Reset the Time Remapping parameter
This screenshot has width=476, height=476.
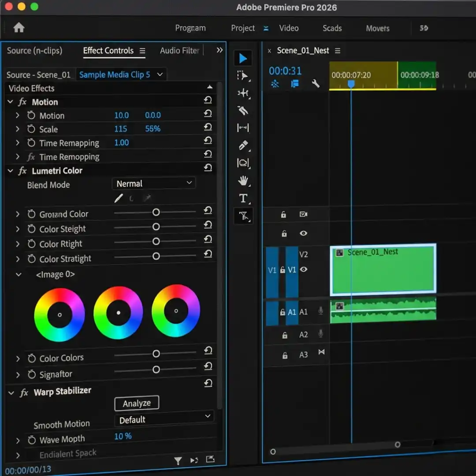[x=208, y=141]
